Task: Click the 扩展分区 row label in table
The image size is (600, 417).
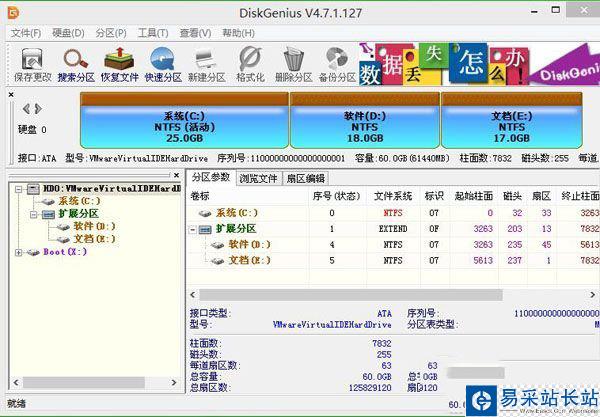Action: 236,229
